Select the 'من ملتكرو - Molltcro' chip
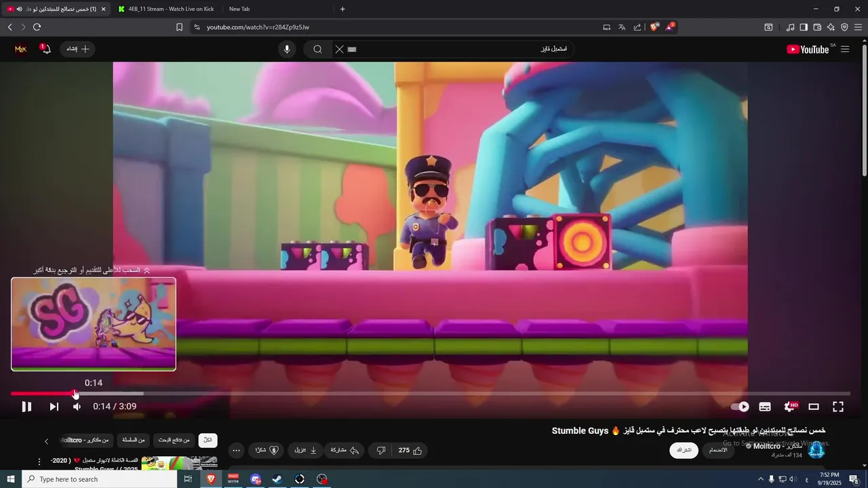Screen dimensions: 868x488 (86, 441)
